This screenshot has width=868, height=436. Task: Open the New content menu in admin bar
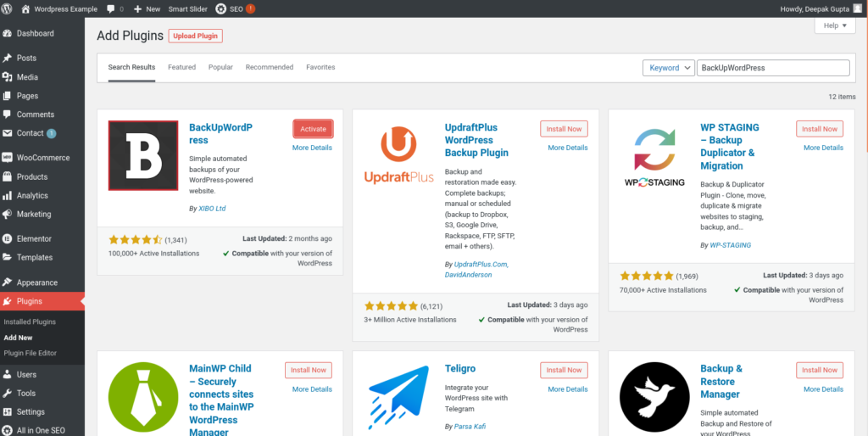point(147,8)
